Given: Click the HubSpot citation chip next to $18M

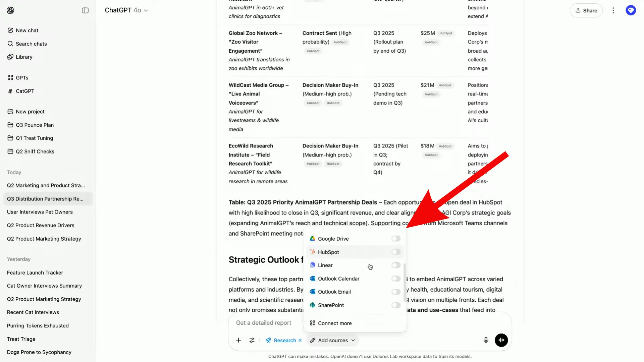Looking at the screenshot, I should pyautogui.click(x=445, y=146).
